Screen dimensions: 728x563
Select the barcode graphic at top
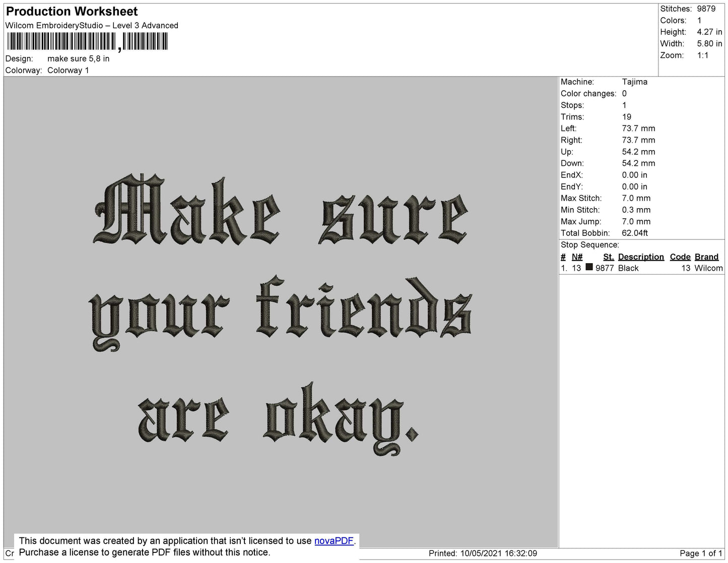87,41
